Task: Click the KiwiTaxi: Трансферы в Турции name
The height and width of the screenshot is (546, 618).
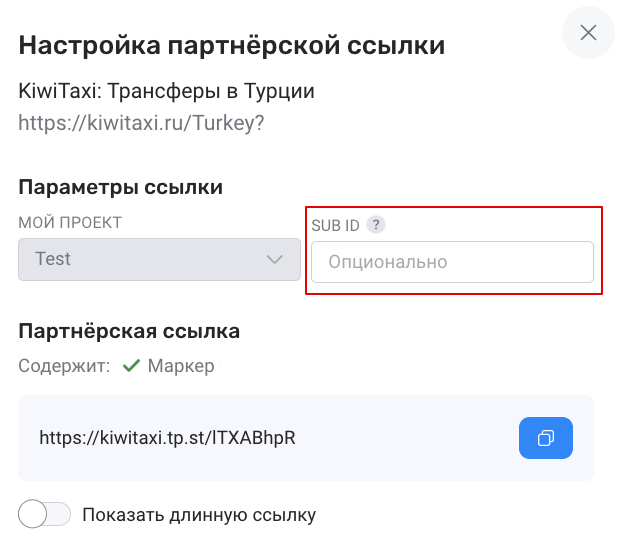Action: click(x=166, y=92)
